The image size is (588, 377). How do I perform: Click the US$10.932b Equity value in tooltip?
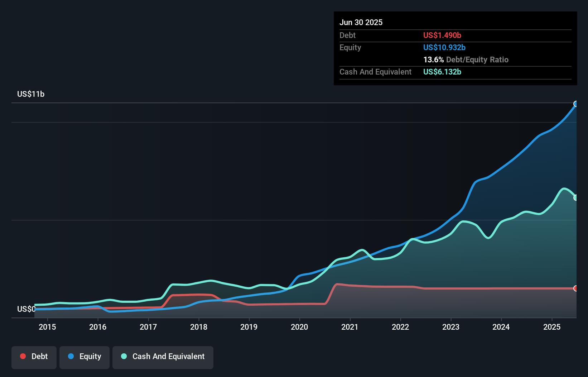[x=444, y=47]
